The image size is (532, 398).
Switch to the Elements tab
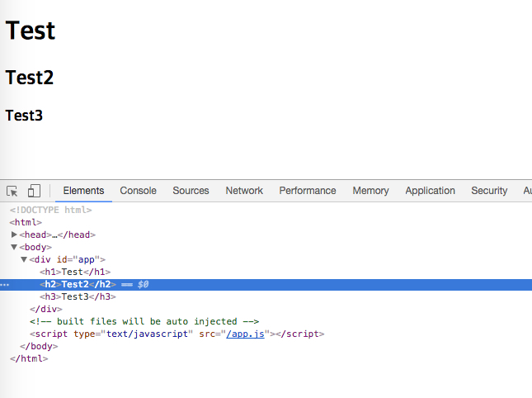click(x=83, y=191)
